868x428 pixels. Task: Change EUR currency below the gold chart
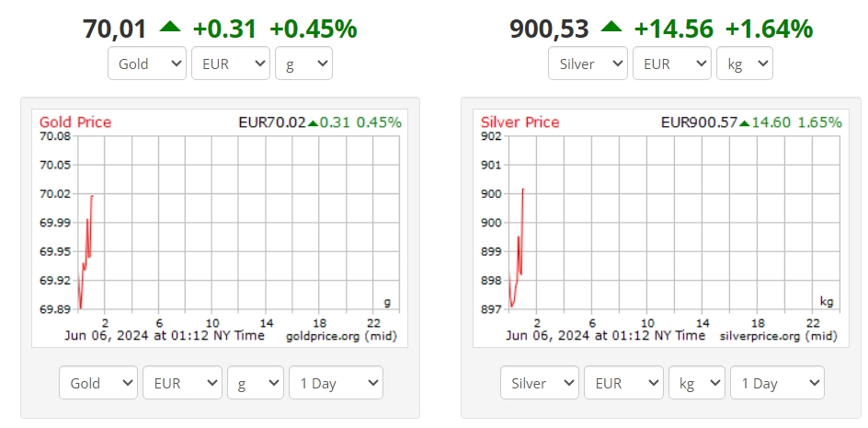(182, 383)
